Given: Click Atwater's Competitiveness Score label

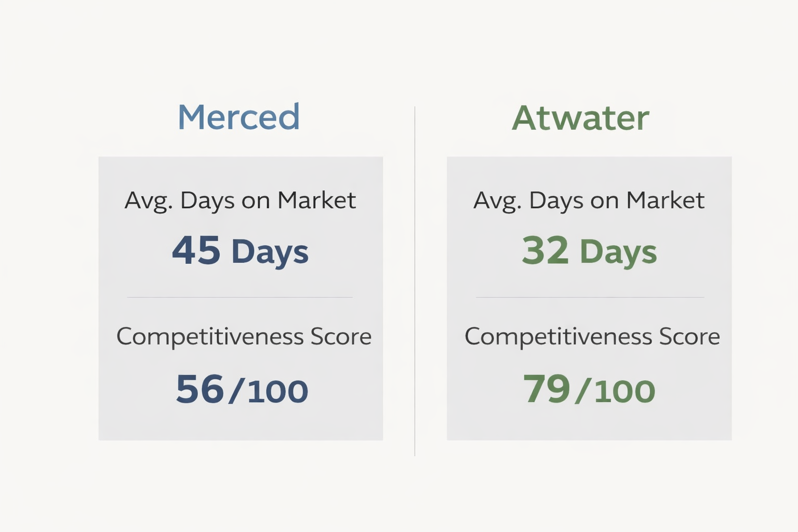Looking at the screenshot, I should point(592,337).
